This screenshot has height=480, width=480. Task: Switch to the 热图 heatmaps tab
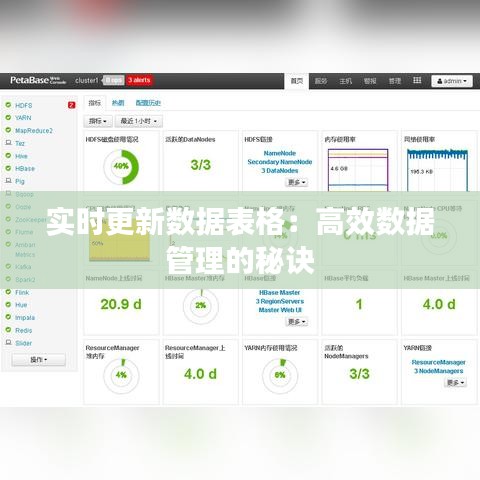tap(118, 103)
